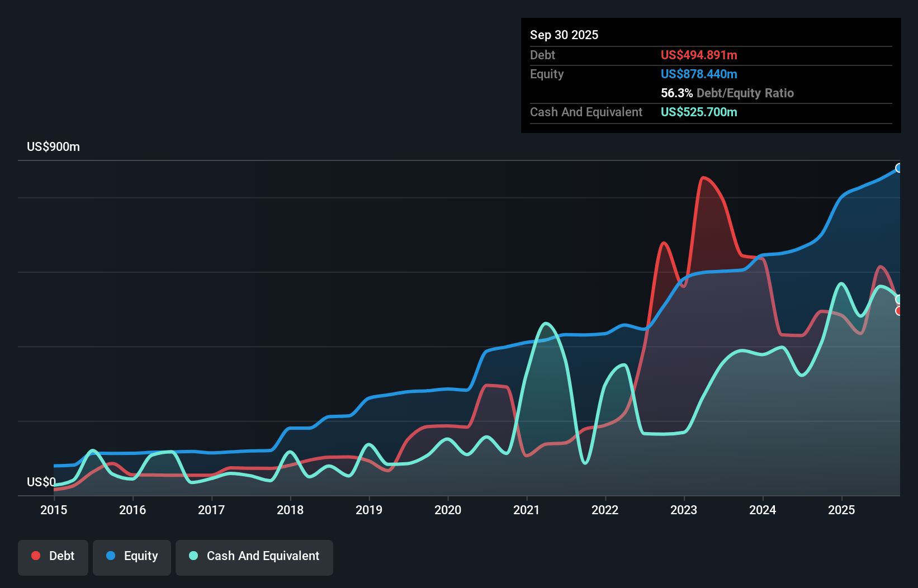918x588 pixels.
Task: Toggle Cash And Equivalent legend button
Action: tap(254, 556)
